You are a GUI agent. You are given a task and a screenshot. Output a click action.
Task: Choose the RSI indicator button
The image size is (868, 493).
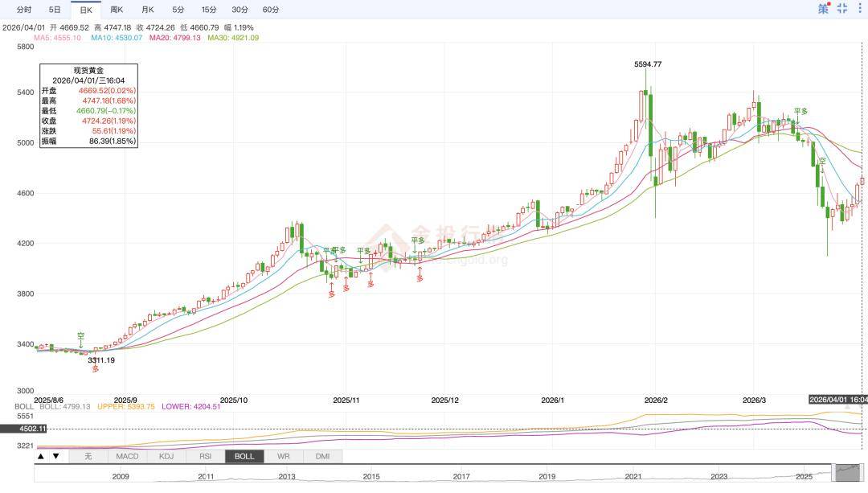[x=205, y=456]
